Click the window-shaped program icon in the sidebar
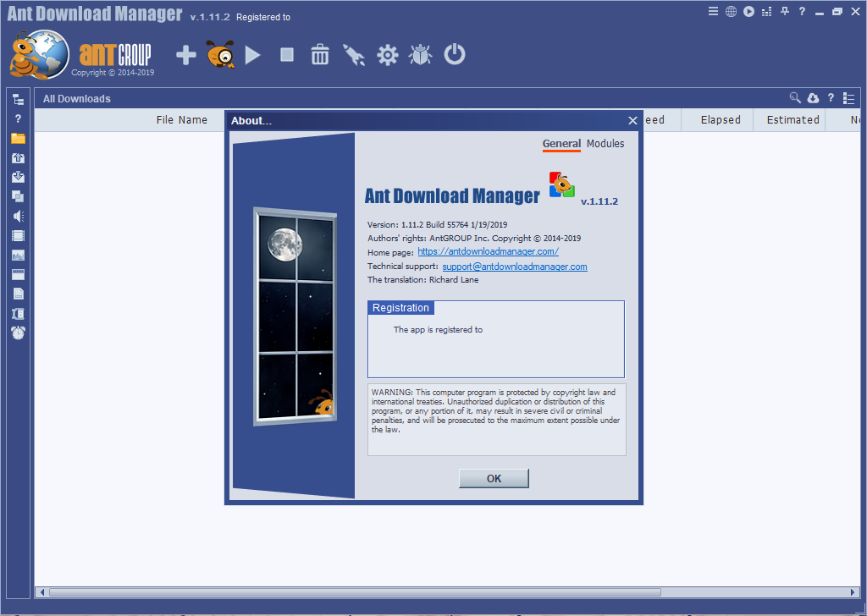Screen dimensions: 867x616 [x=19, y=274]
